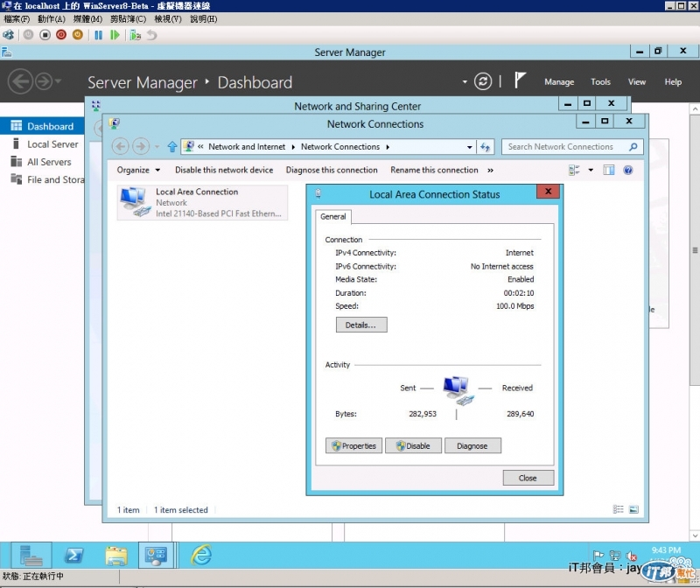This screenshot has height=588, width=700.
Task: Click the Search Network Connections field
Action: [572, 147]
